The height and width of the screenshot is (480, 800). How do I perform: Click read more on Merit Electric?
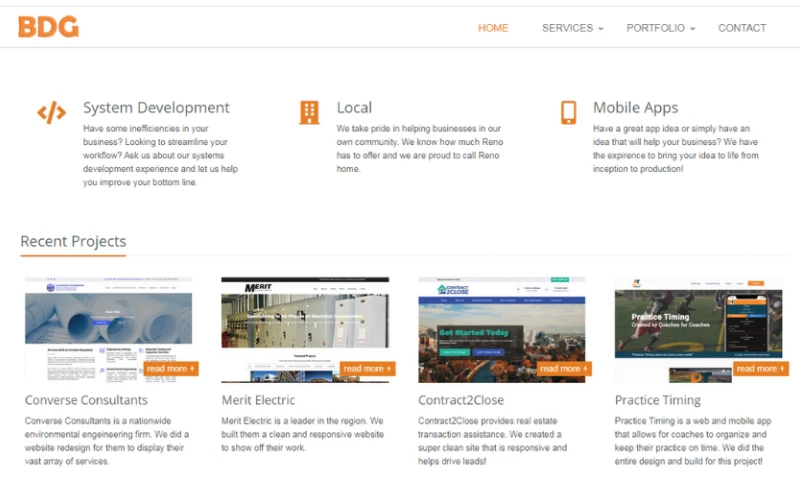point(368,369)
